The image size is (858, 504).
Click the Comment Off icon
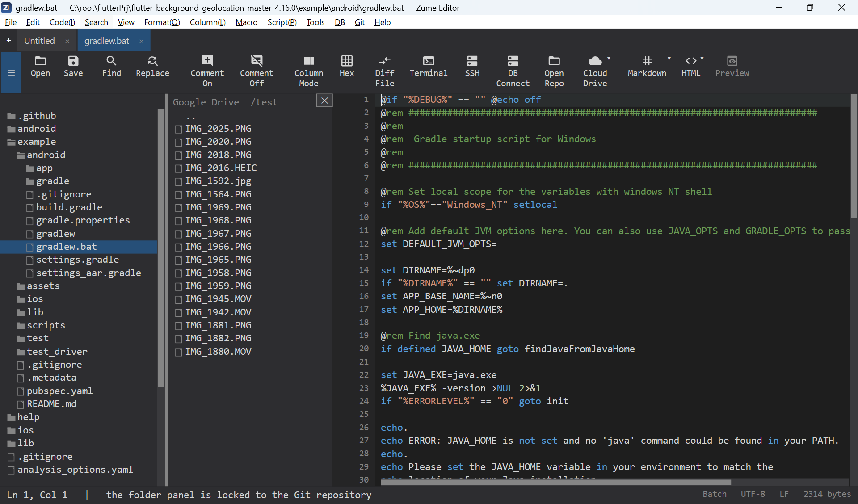click(257, 71)
